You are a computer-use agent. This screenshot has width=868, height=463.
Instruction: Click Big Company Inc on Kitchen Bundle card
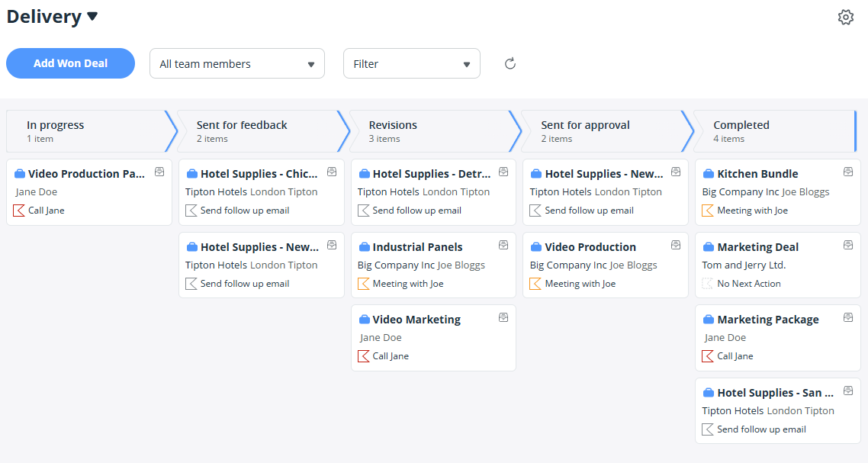(741, 192)
